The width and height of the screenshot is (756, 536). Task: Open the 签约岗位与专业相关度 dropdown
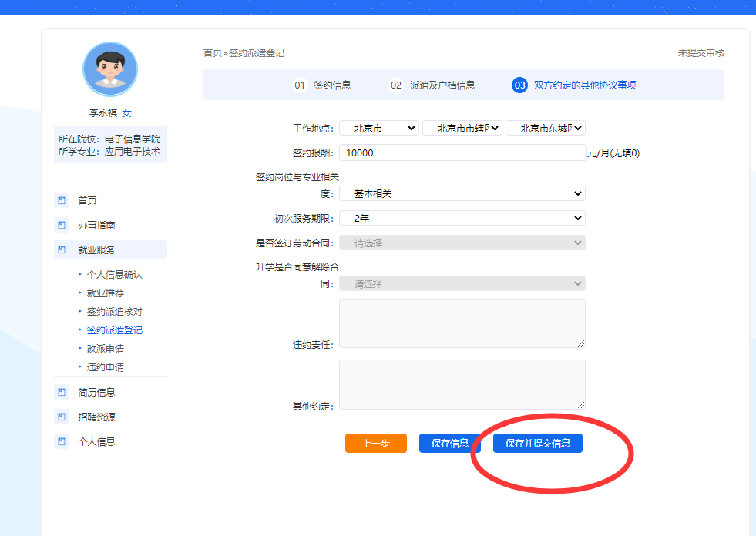pos(462,193)
